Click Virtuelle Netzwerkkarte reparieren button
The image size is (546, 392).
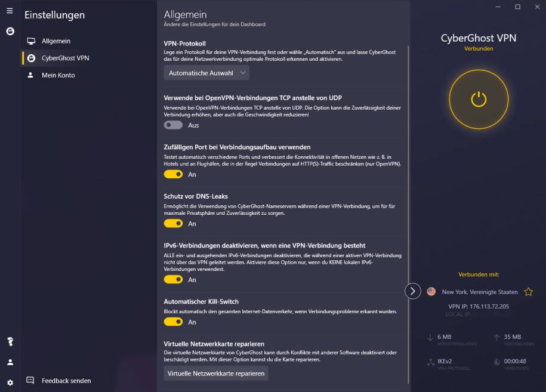point(216,373)
